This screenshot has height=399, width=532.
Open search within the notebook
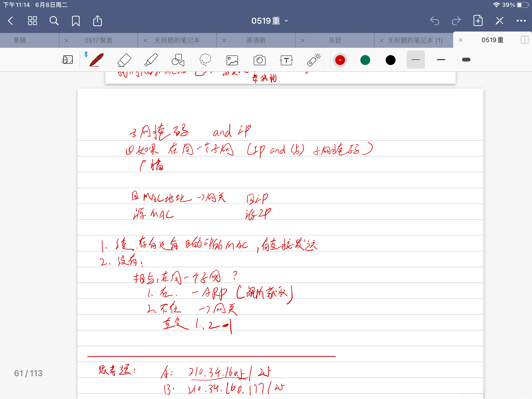54,21
